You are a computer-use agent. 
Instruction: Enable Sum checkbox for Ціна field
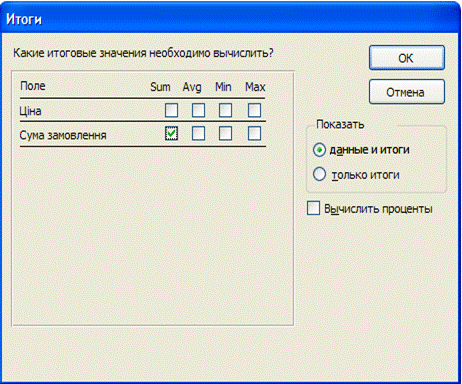(171, 110)
